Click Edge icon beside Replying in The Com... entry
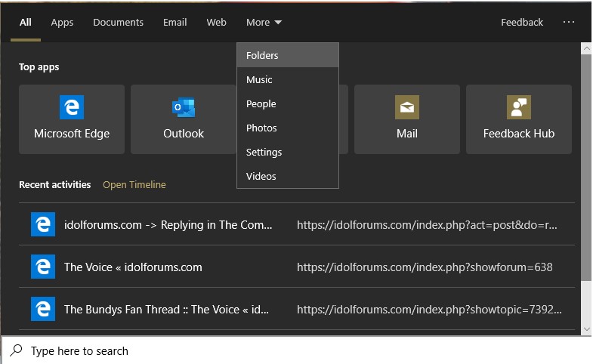This screenshot has width=593, height=364. coord(43,224)
